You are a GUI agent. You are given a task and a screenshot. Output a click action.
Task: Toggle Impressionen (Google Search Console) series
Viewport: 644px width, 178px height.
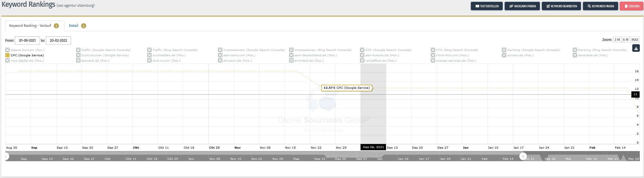coord(251,50)
